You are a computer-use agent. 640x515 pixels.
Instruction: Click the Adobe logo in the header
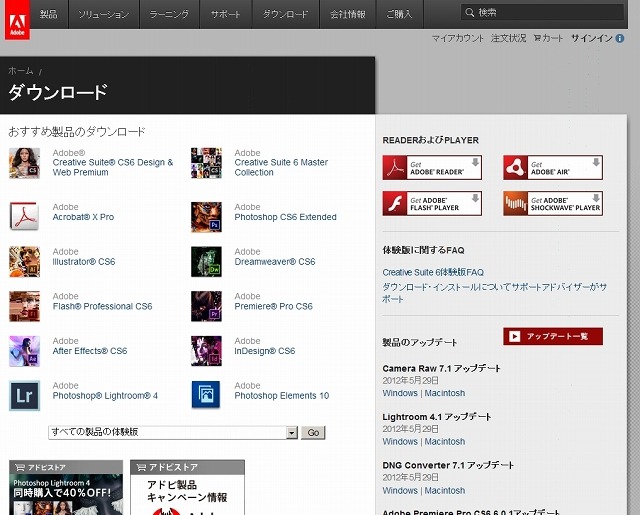point(17,20)
